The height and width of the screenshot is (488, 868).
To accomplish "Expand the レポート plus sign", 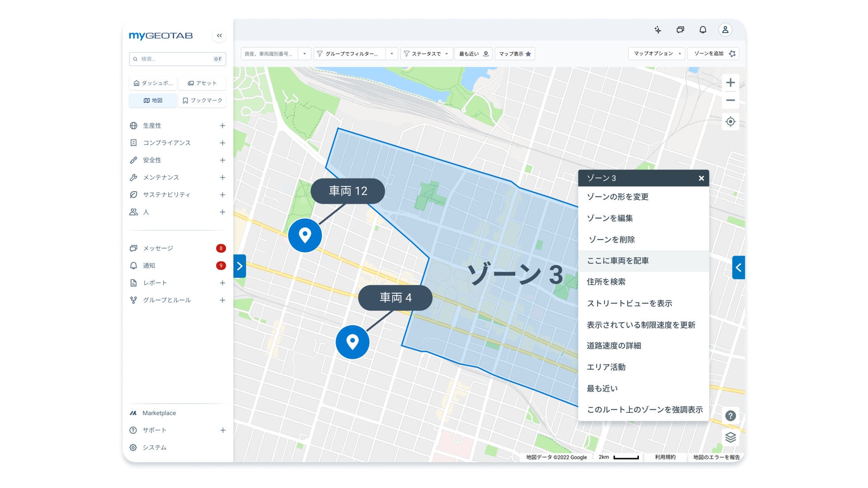I will tap(222, 283).
